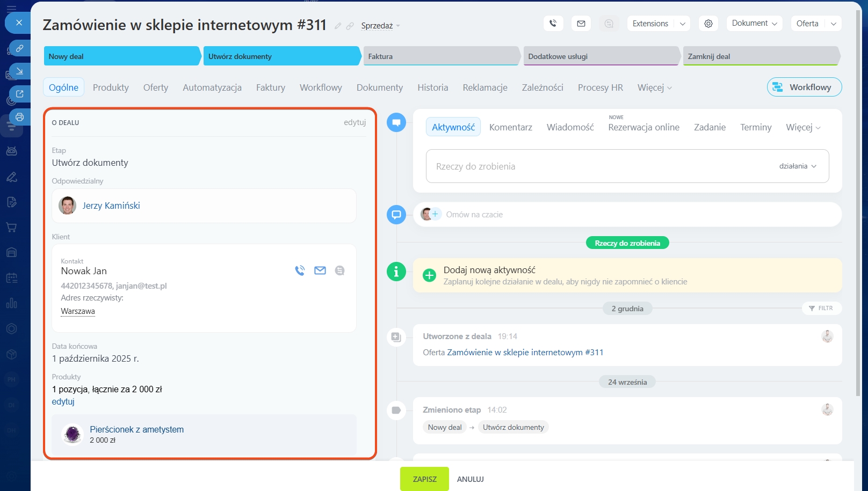Open the Sprzedaż pipeline selector
Screen dimensions: 868x491
click(380, 26)
